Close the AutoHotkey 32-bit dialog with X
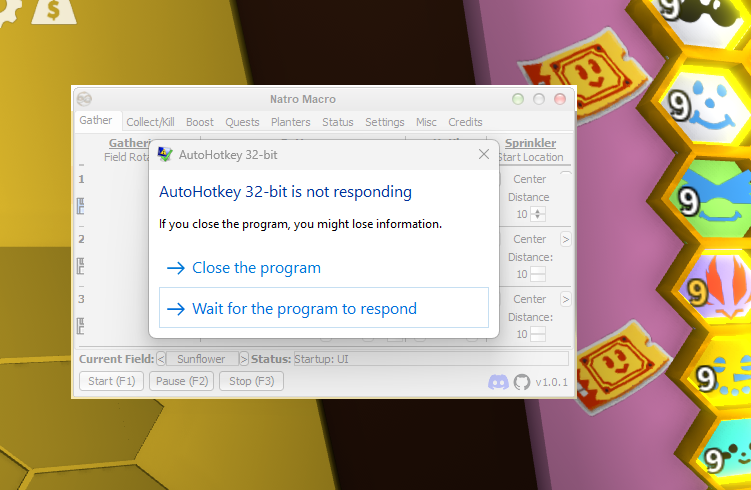This screenshot has width=751, height=490. point(484,154)
